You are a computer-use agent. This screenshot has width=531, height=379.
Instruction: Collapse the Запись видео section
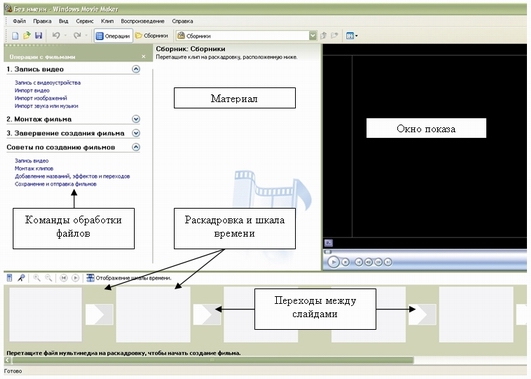(136, 69)
